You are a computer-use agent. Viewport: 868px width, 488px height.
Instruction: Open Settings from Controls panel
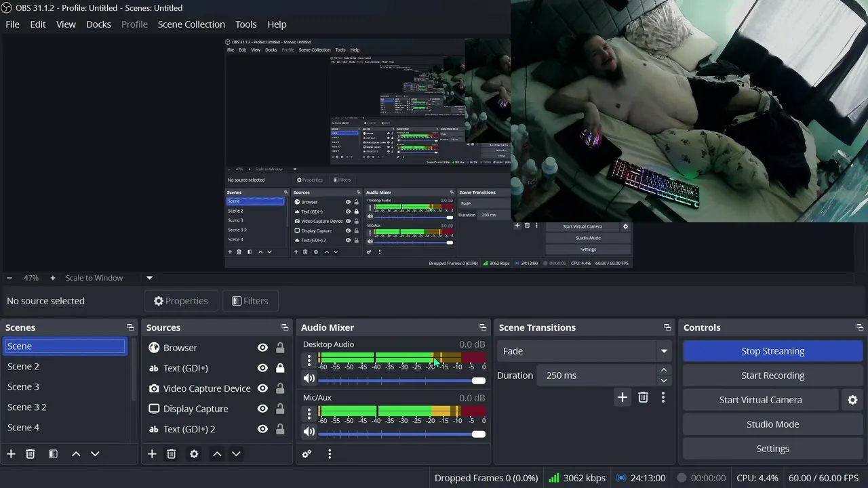(x=772, y=449)
